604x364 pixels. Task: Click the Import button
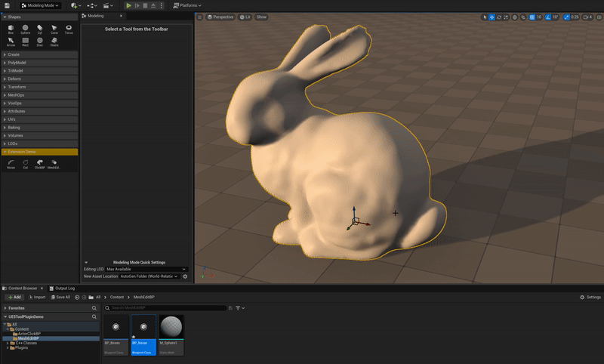[x=37, y=297]
